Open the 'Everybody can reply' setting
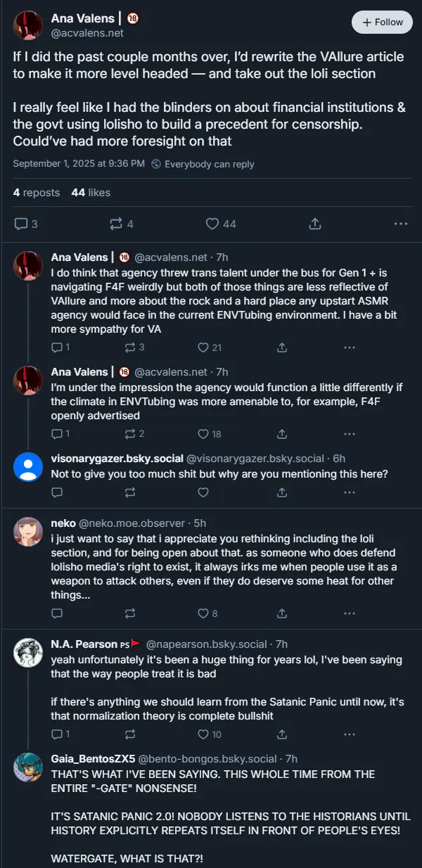The height and width of the screenshot is (868, 422). 203,164
